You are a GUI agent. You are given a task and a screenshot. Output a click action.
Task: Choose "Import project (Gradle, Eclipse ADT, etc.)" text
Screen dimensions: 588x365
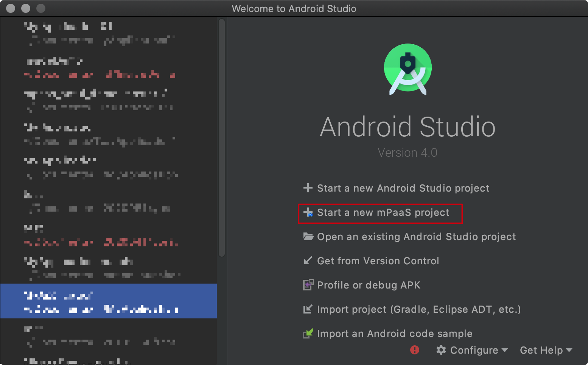coord(418,309)
